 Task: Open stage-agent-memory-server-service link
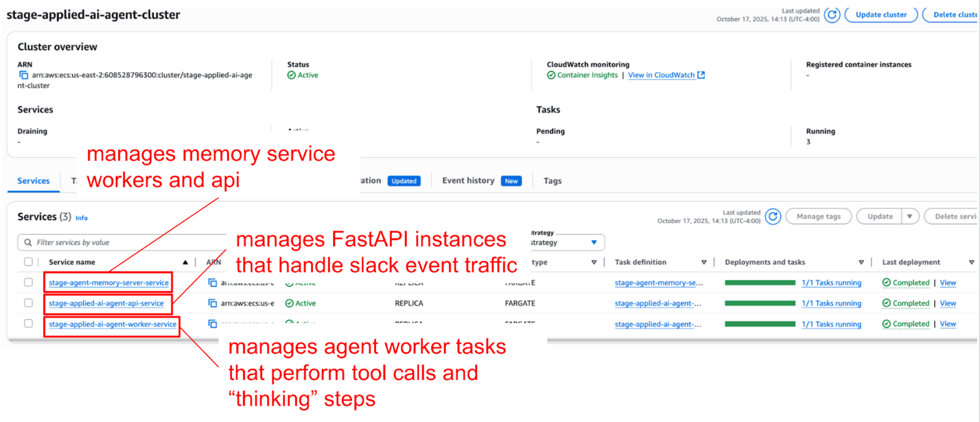click(108, 282)
